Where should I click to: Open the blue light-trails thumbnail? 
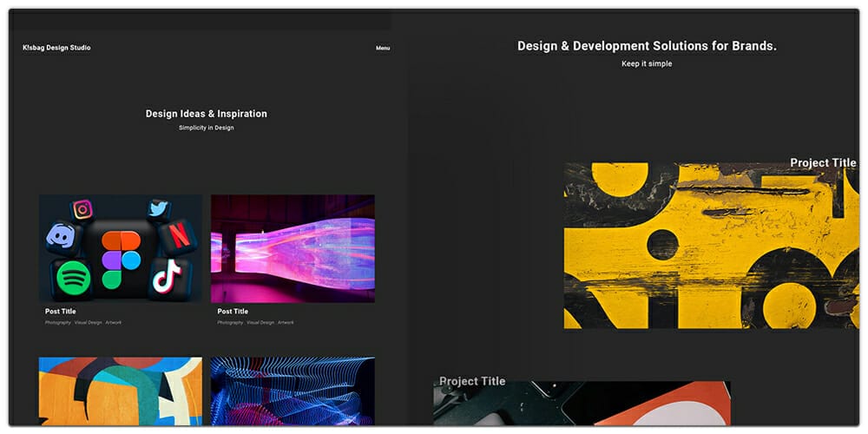(x=293, y=390)
